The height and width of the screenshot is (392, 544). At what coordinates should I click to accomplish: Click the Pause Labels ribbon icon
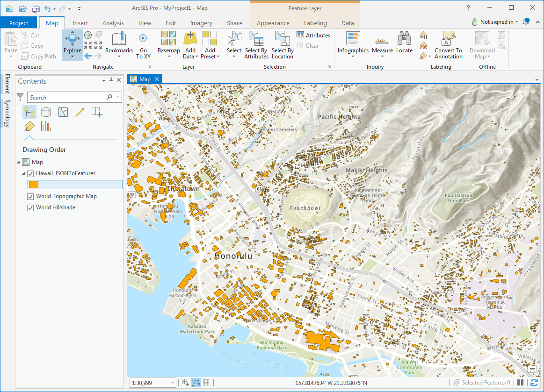click(x=423, y=35)
